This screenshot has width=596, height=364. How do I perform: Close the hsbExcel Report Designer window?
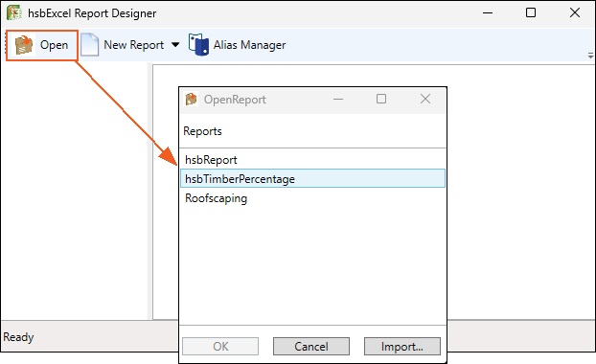575,12
